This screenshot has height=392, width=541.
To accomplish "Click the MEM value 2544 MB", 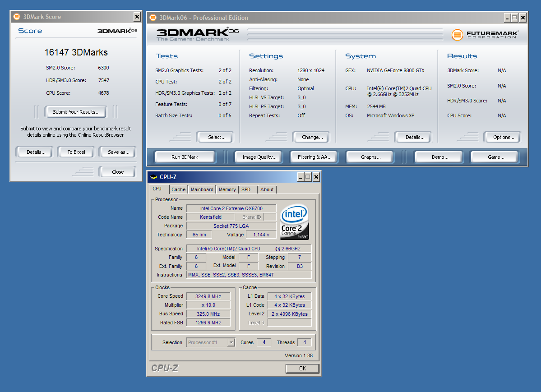I will point(376,106).
